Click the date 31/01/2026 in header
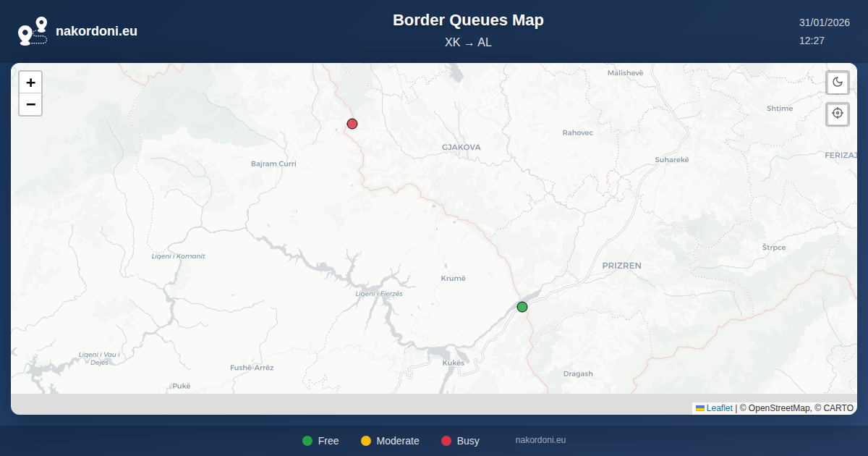 click(x=824, y=22)
